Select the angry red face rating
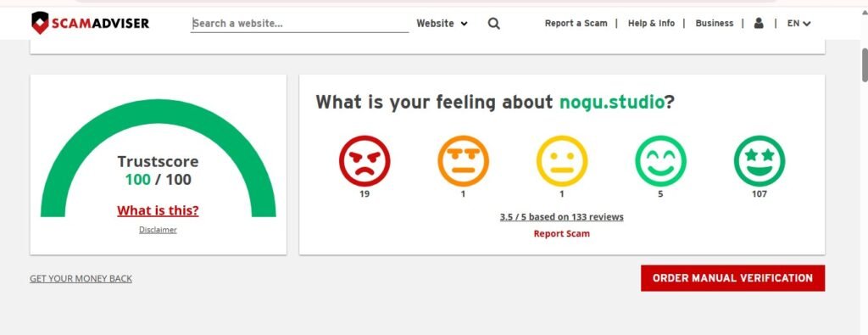Viewport: 868px width, 335px height. 364,160
